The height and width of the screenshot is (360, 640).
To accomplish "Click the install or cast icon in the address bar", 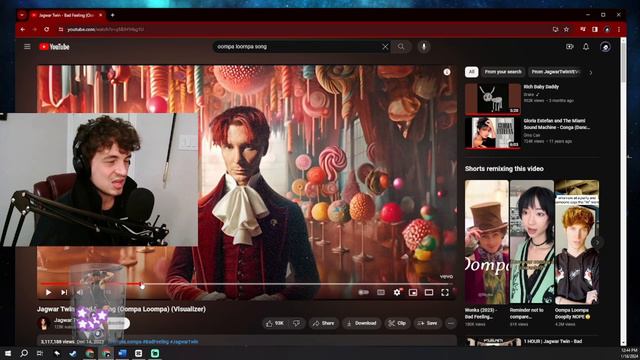I will 555,29.
